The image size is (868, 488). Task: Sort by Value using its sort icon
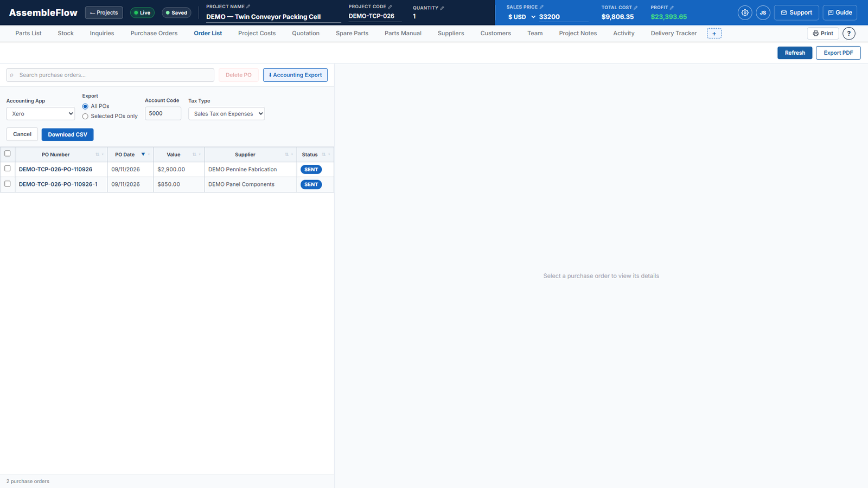(194, 155)
